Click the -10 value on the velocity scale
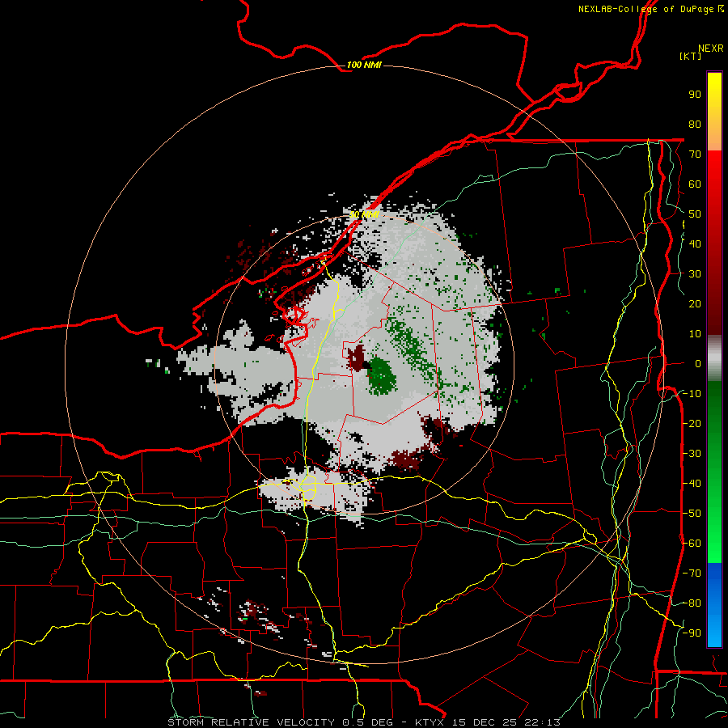This screenshot has width=728, height=728. coord(692,394)
